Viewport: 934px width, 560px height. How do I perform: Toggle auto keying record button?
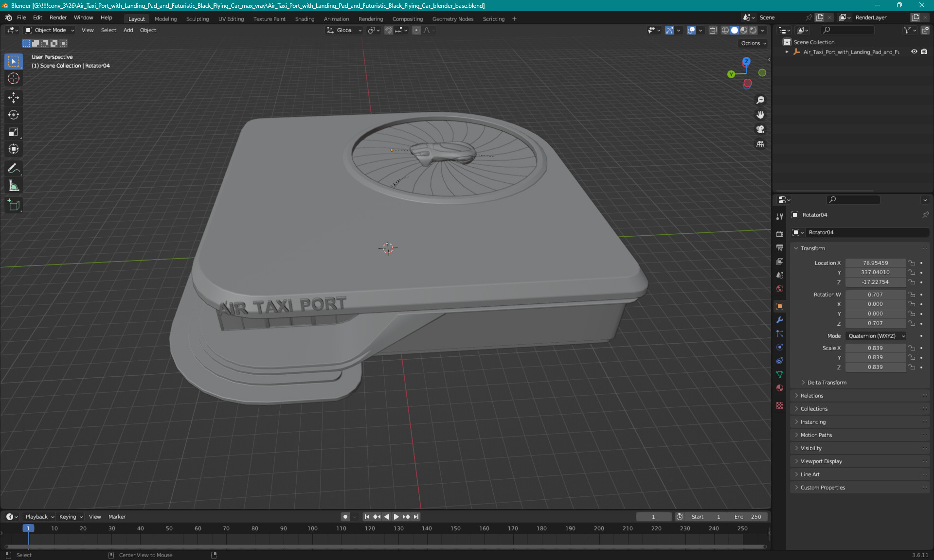point(345,517)
